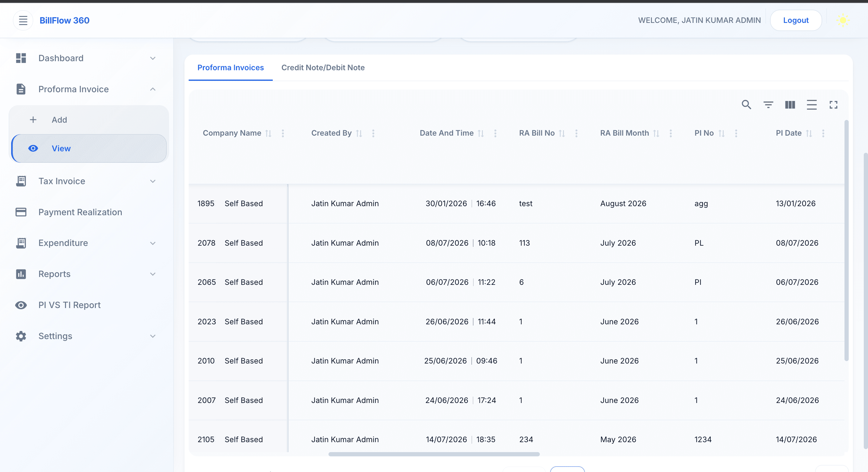Viewport: 868px width, 472px height.
Task: Click 'May 2026' RA Bill Month cell
Action: pos(618,439)
